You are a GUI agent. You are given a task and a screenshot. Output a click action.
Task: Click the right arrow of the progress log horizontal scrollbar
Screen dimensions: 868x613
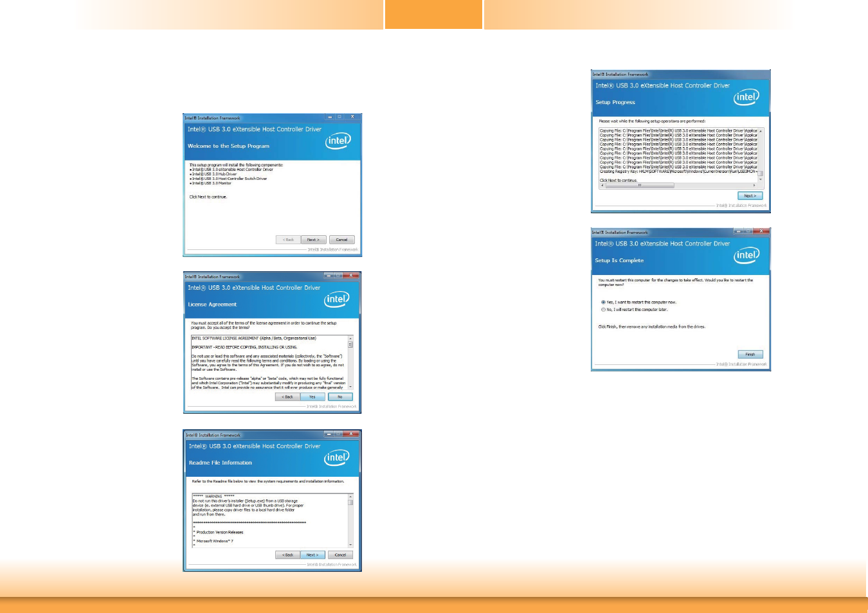click(755, 185)
